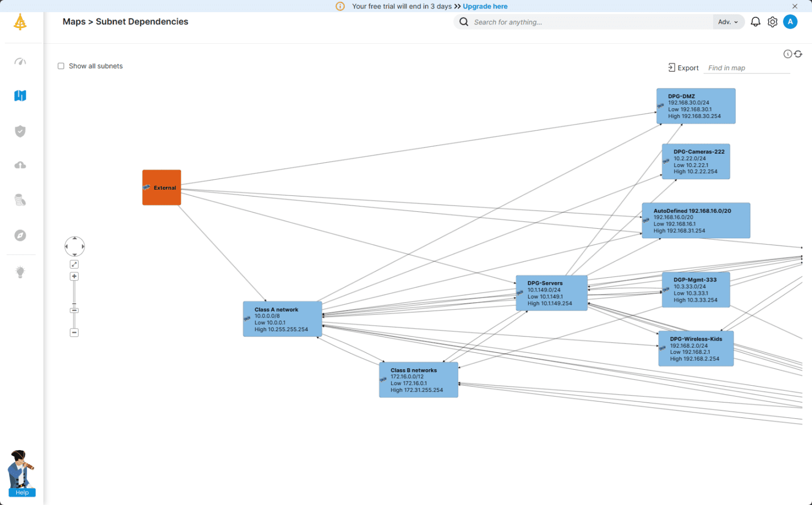Open the security shield section in sidebar
Image resolution: width=812 pixels, height=505 pixels.
(x=20, y=131)
